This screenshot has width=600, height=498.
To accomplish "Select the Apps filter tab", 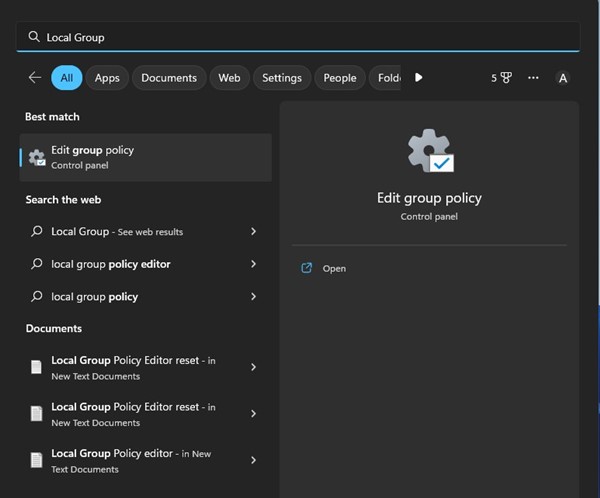I will [x=107, y=78].
